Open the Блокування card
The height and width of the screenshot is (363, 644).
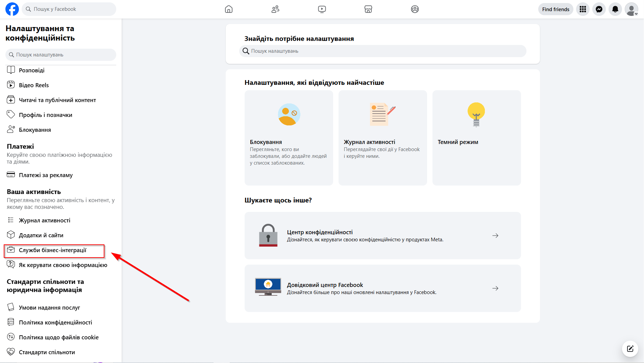coord(289,138)
